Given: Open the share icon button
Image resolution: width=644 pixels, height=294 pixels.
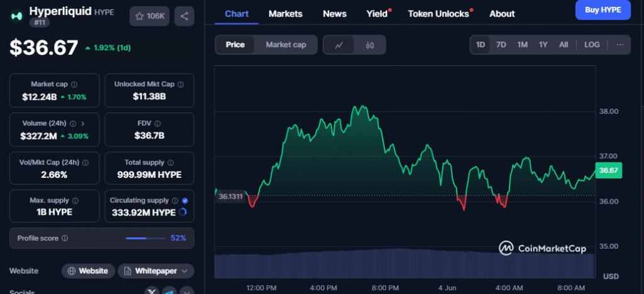Looking at the screenshot, I should tap(184, 16).
